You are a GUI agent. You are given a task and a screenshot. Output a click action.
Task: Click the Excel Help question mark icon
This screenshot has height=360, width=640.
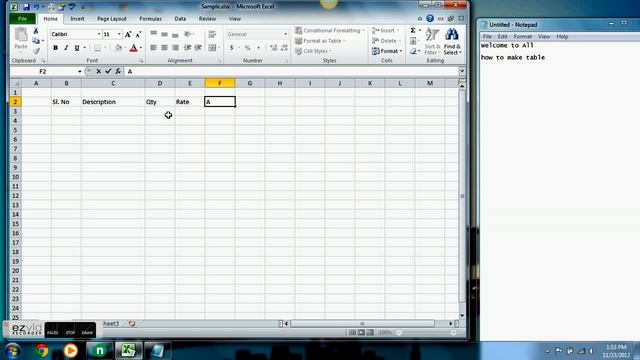[430, 19]
